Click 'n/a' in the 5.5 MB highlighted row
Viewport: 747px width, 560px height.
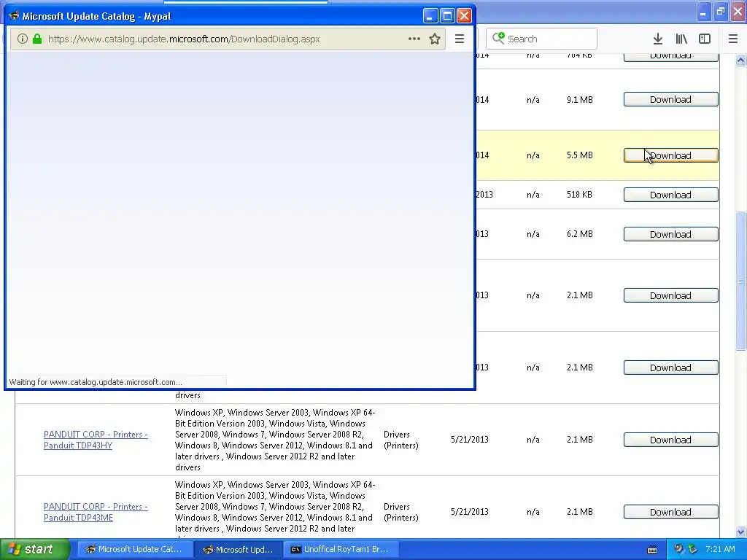coord(533,155)
